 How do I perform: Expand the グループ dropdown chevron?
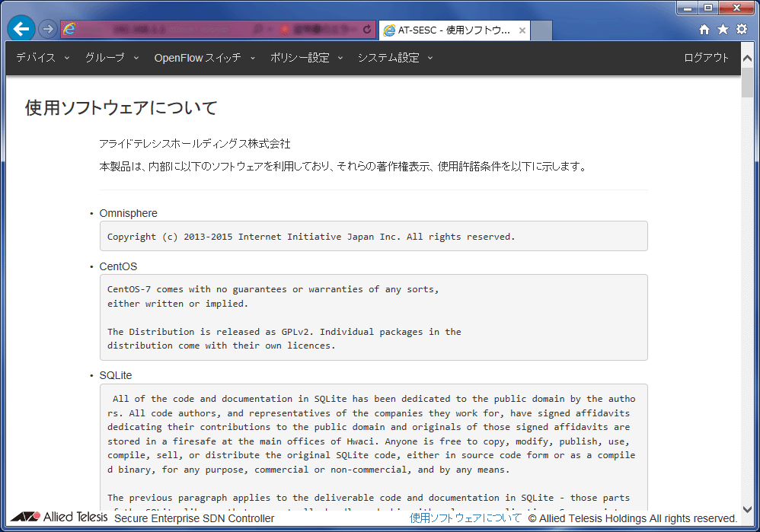[136, 58]
